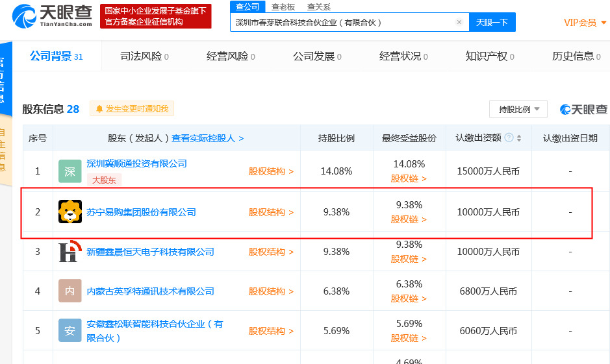Click the Suning lion logo avatar
The height and width of the screenshot is (364, 610).
click(70, 212)
